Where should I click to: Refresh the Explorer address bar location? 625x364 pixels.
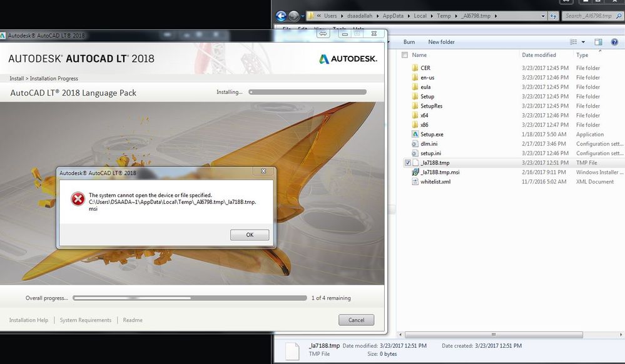click(x=553, y=16)
